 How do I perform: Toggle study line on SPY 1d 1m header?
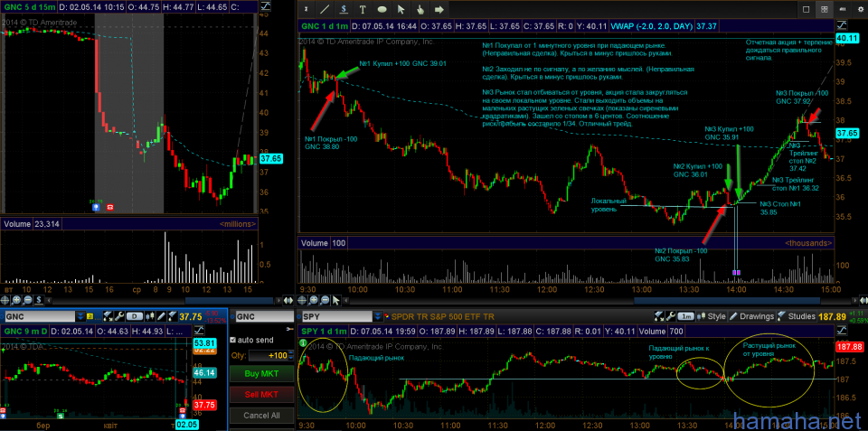click(842, 331)
